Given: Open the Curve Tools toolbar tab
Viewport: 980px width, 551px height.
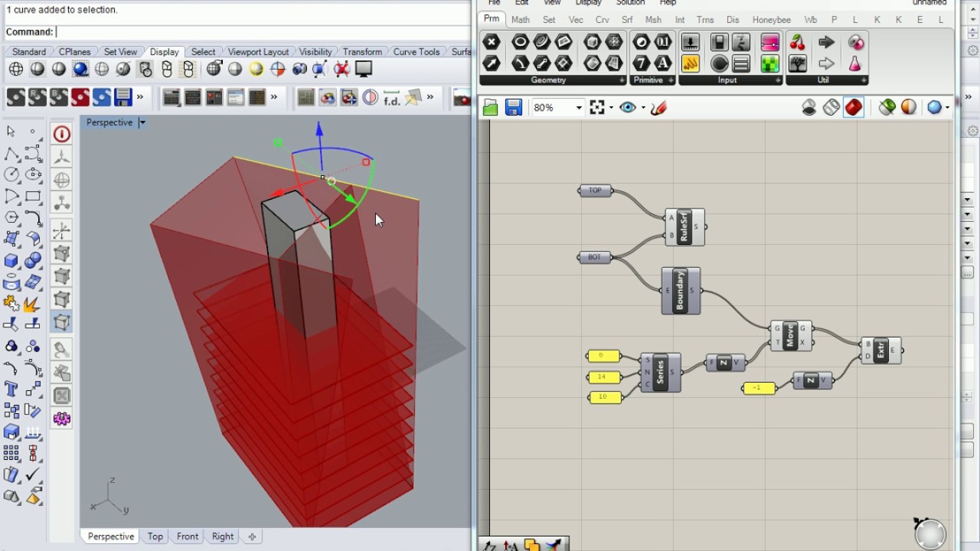Looking at the screenshot, I should coord(416,52).
